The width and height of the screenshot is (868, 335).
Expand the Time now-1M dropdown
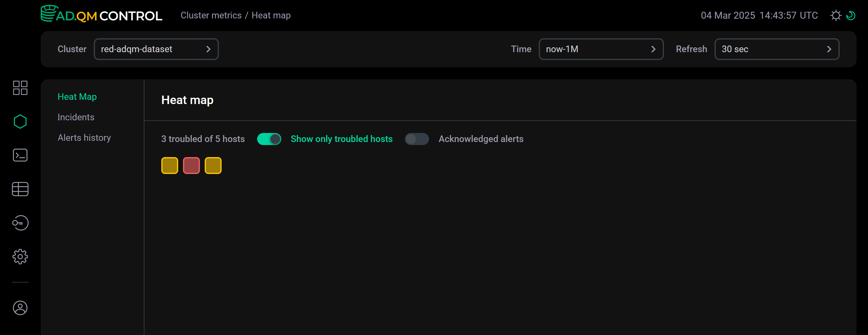tap(601, 49)
